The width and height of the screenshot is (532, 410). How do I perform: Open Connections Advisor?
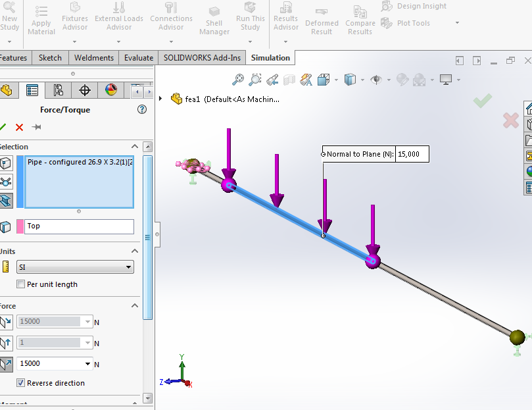171,17
